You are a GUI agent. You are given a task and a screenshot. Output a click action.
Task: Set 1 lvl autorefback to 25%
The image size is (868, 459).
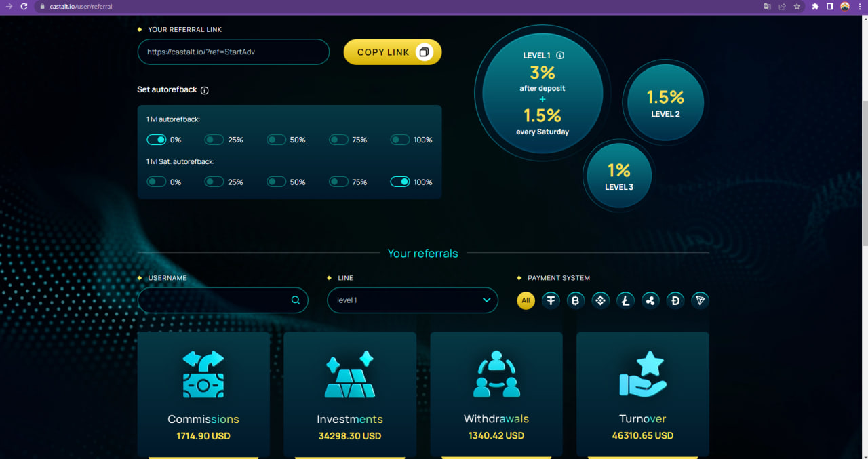[214, 140]
